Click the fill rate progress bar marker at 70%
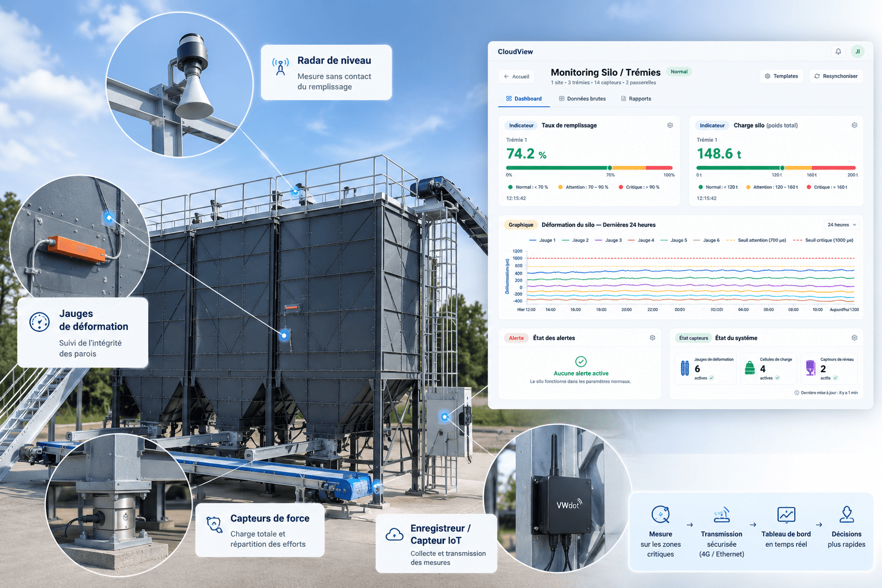The height and width of the screenshot is (588, 882). pos(610,168)
